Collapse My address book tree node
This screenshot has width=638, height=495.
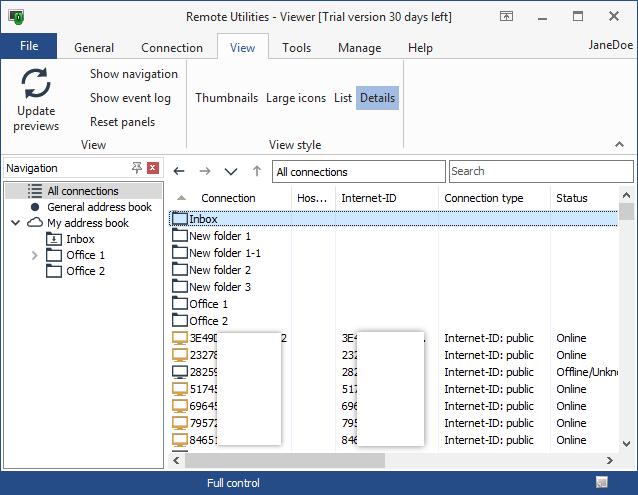pos(15,222)
